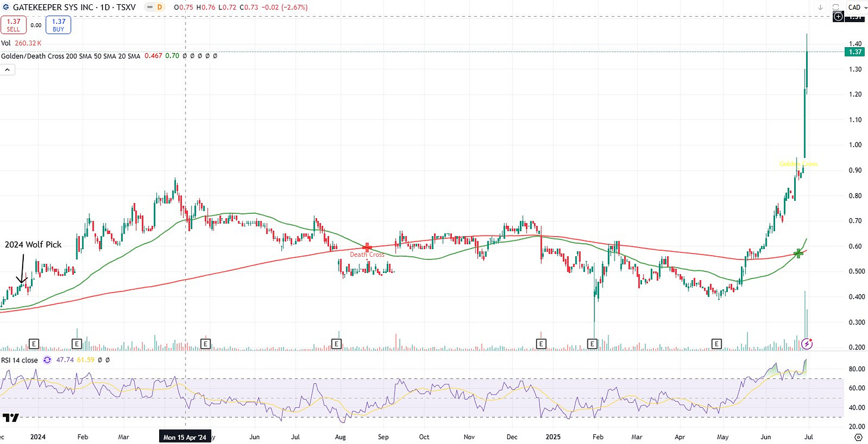
Task: Click the earnings E marker above 2024 label
Action: pos(34,343)
